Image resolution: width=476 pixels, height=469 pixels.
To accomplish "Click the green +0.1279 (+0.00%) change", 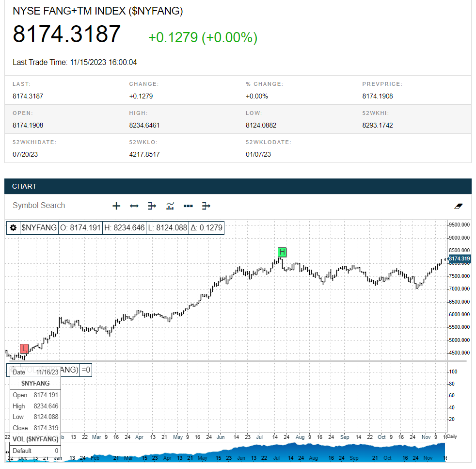I will (203, 37).
